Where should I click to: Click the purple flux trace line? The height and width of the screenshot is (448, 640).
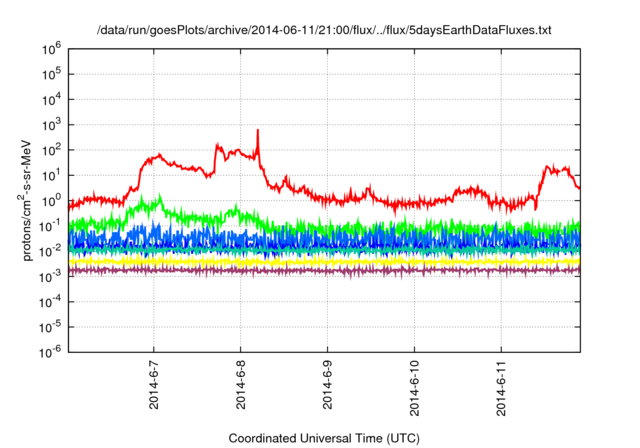[324, 271]
